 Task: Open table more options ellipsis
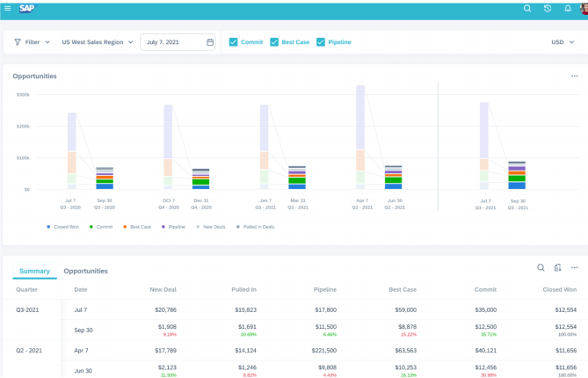(x=575, y=267)
